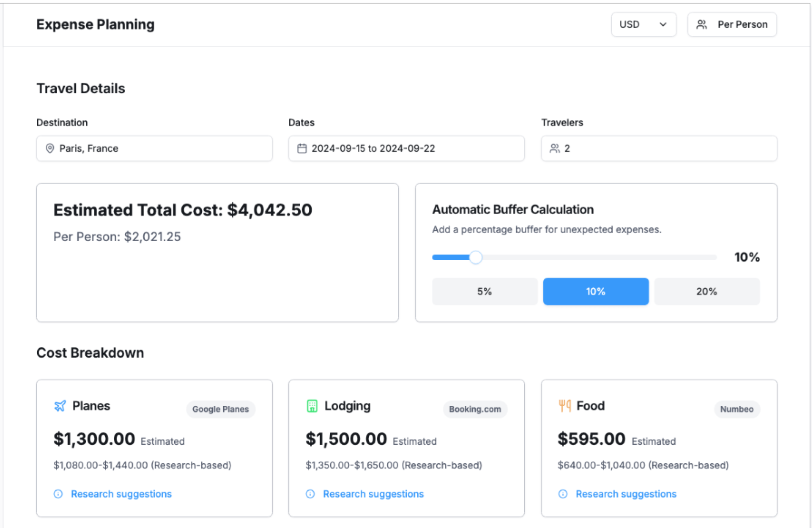This screenshot has height=528, width=812.
Task: Open the USD currency dropdown
Action: coord(643,25)
